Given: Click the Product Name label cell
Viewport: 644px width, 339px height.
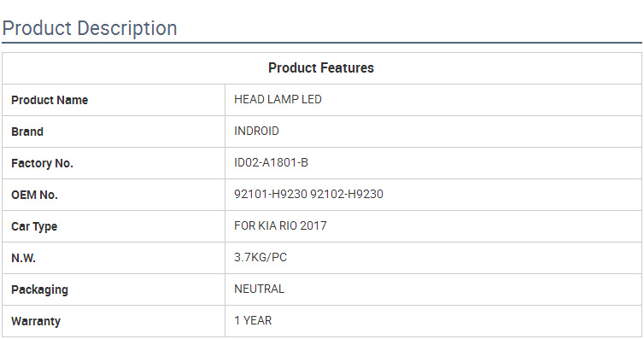Looking at the screenshot, I should [x=114, y=100].
